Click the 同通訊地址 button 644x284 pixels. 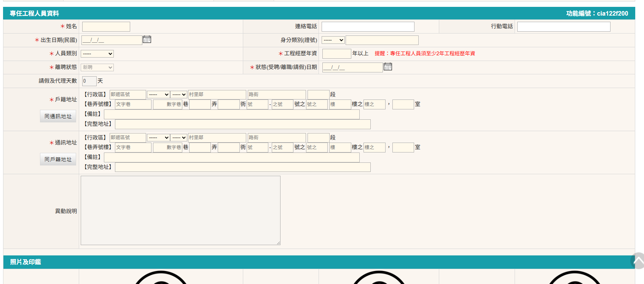(x=58, y=116)
